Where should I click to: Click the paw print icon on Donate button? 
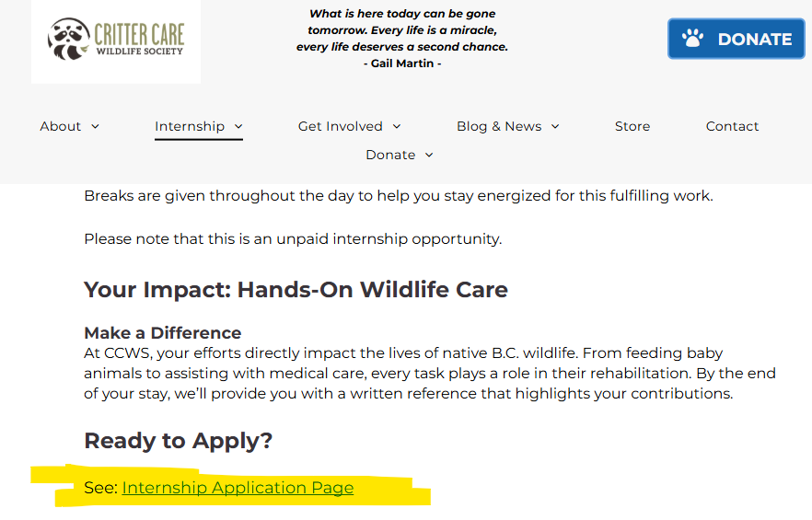click(692, 39)
